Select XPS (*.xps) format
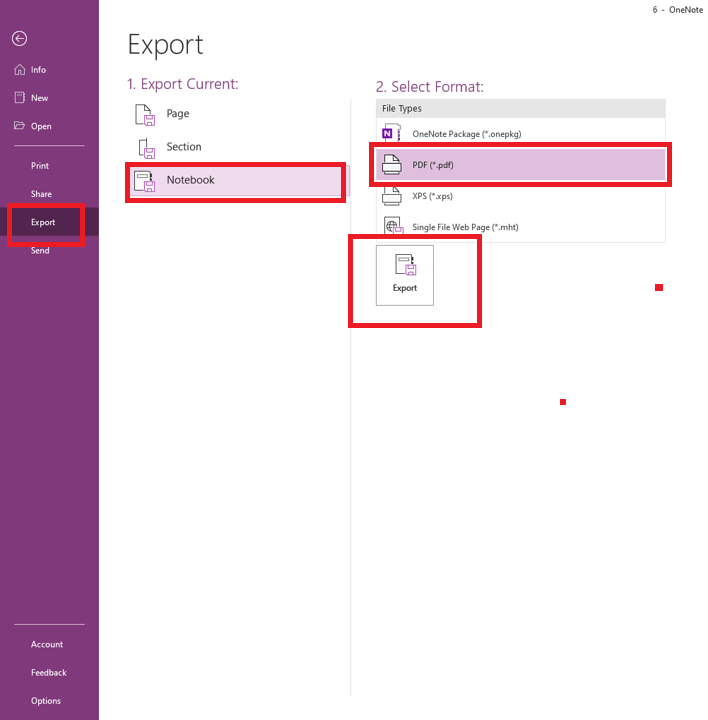The image size is (708, 720). 520,196
